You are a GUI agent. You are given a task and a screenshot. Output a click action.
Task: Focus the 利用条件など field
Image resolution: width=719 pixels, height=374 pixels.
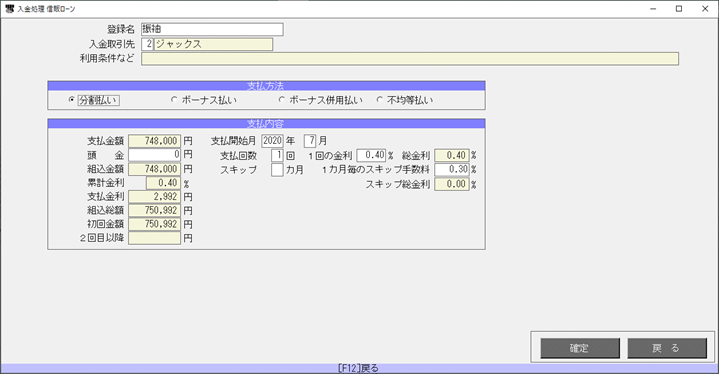click(410, 59)
